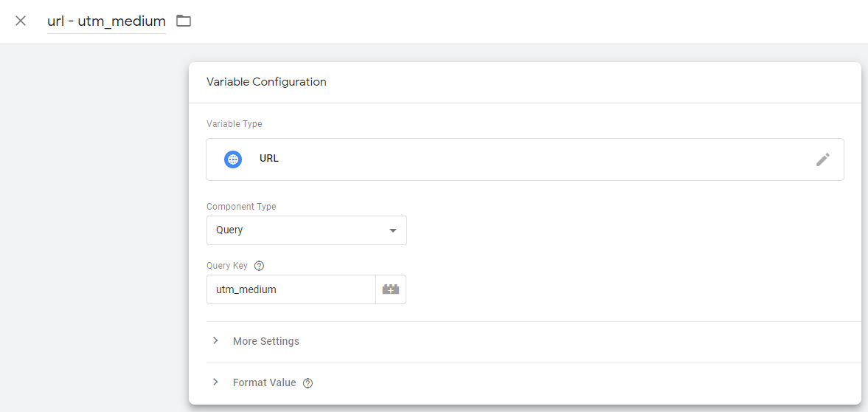
Task: Click the 'Variable Type' field label
Action: coord(234,124)
